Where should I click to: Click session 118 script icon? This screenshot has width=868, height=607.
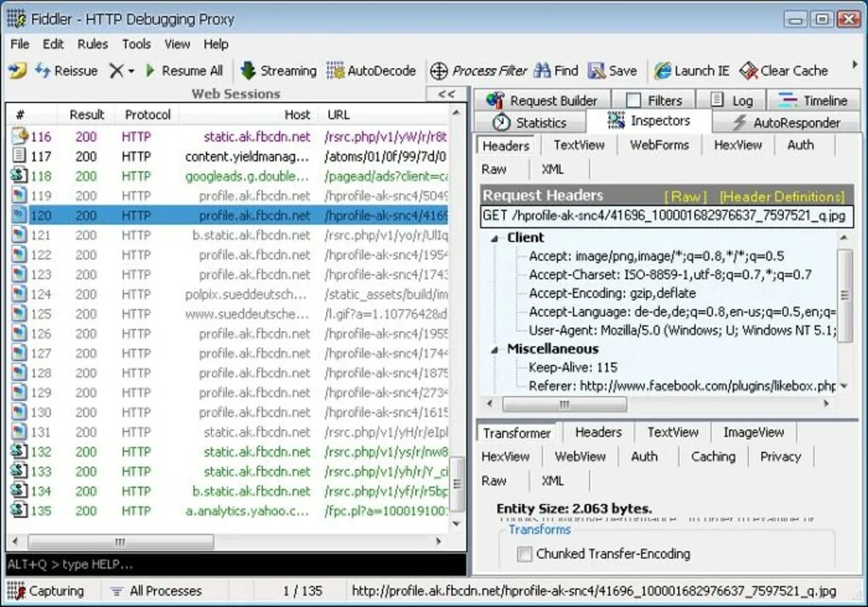tap(20, 175)
